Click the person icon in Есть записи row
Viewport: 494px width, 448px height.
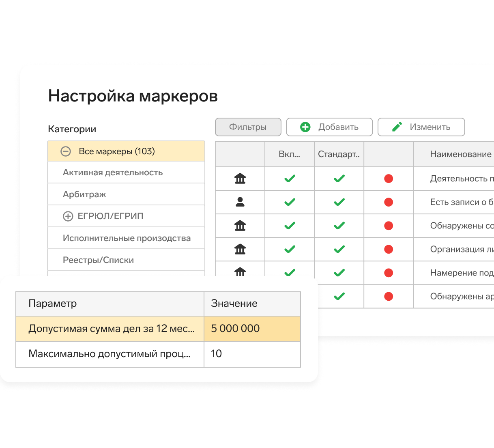[x=240, y=202]
